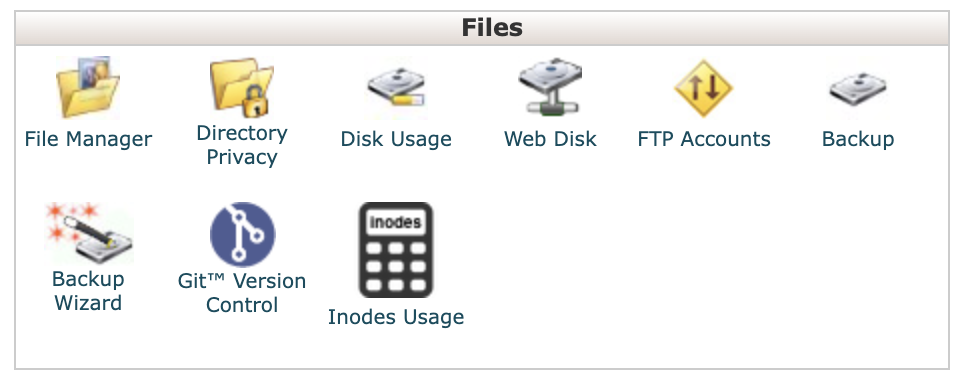Open the Inodes calculator icon
This screenshot has height=384, width=960.
tap(396, 250)
